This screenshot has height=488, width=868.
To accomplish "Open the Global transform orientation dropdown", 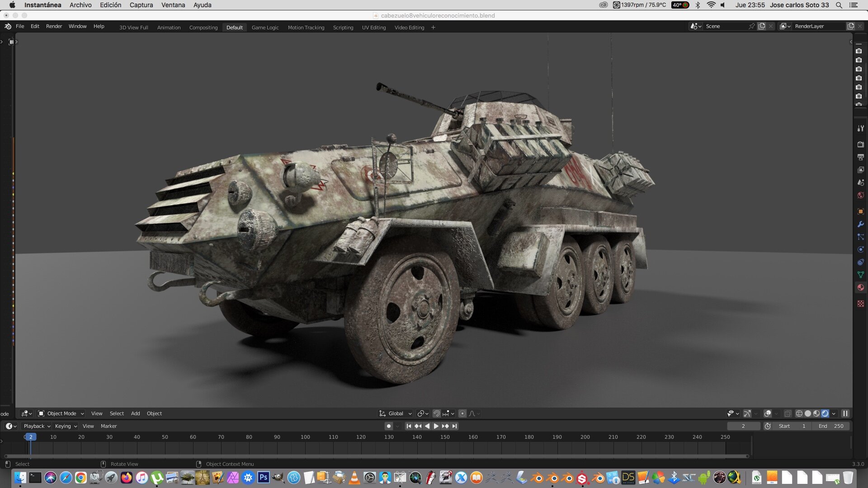I will (x=395, y=413).
